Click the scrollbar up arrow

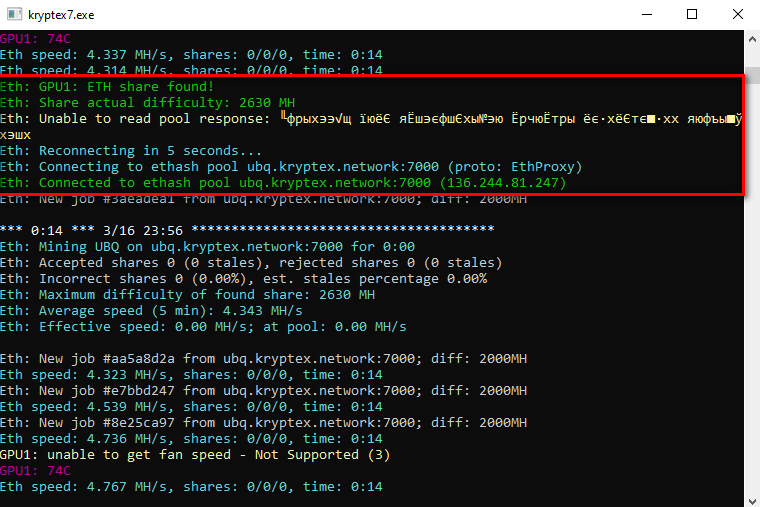click(x=752, y=38)
